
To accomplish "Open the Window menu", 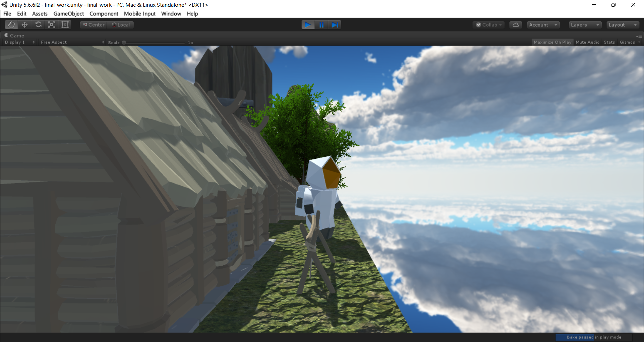I will (171, 14).
